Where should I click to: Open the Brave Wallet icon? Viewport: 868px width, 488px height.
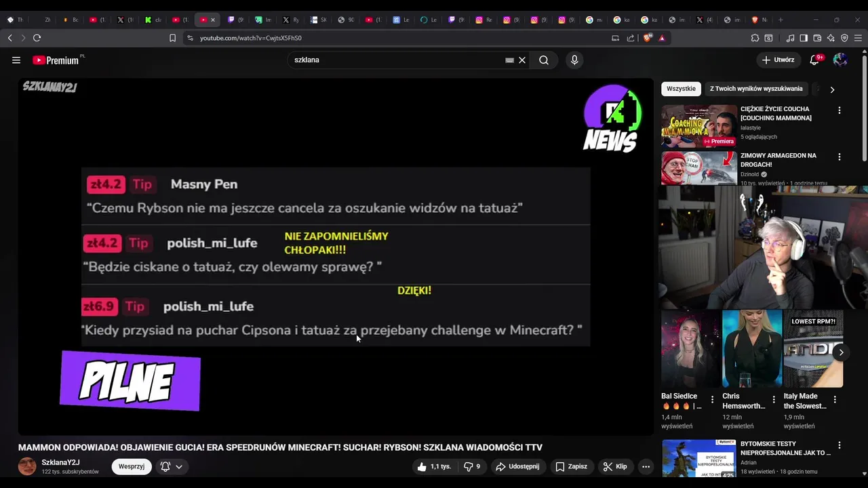click(x=817, y=38)
